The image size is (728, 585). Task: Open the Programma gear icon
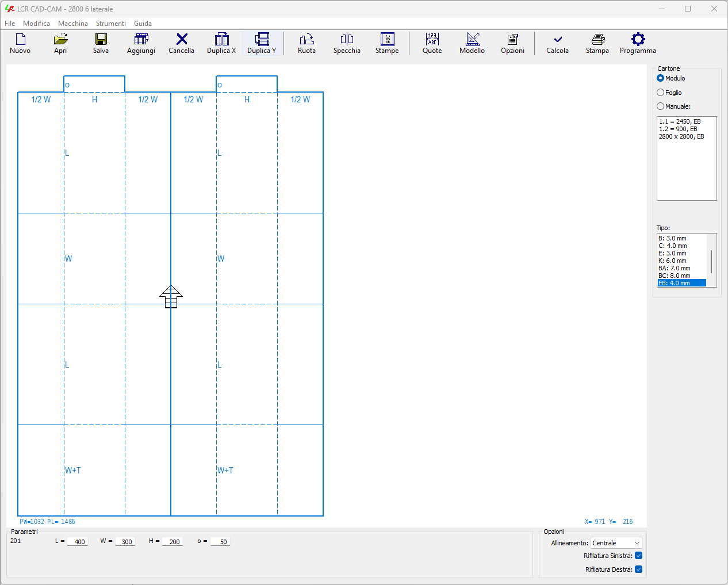[638, 39]
